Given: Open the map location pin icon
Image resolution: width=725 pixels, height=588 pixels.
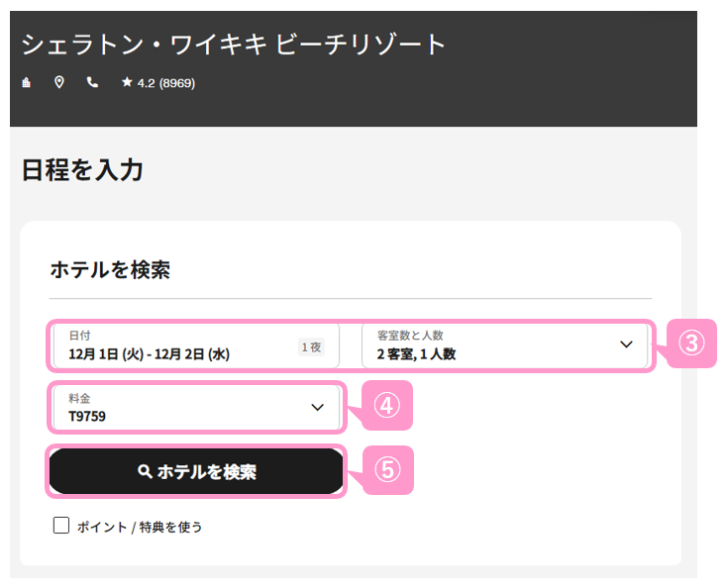Looking at the screenshot, I should coord(59,83).
